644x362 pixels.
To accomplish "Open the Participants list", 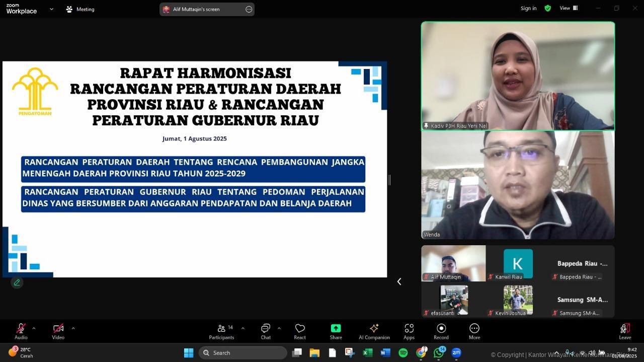I will pos(221,330).
